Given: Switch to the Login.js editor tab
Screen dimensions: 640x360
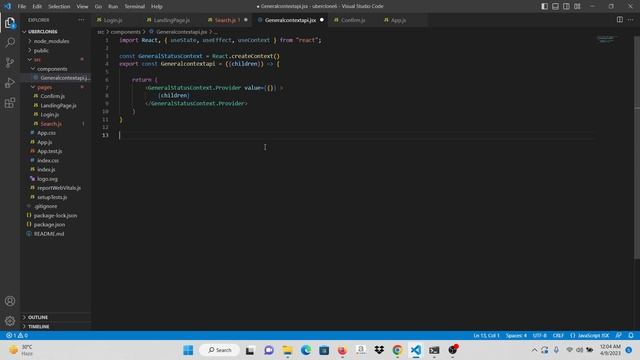Looking at the screenshot, I should click(x=113, y=20).
